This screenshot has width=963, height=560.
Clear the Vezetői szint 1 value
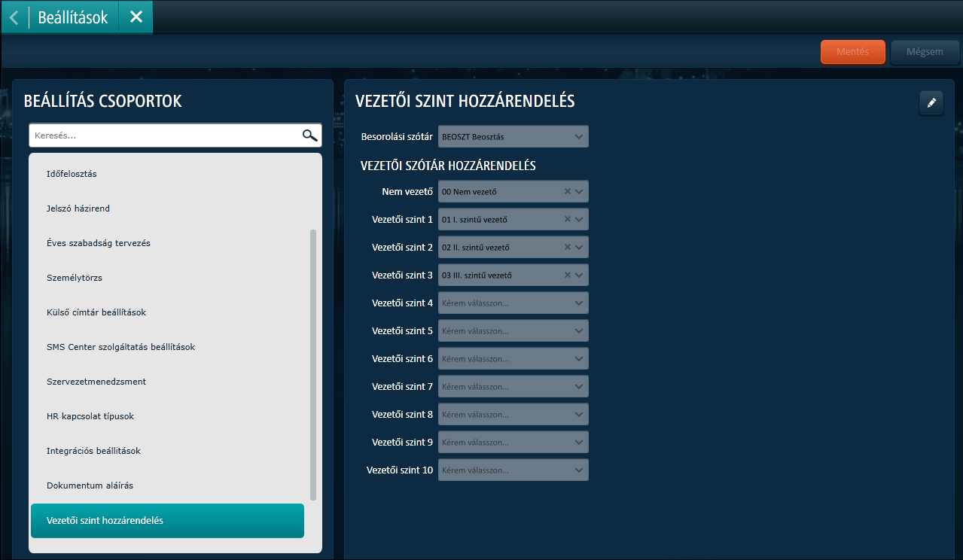point(568,219)
